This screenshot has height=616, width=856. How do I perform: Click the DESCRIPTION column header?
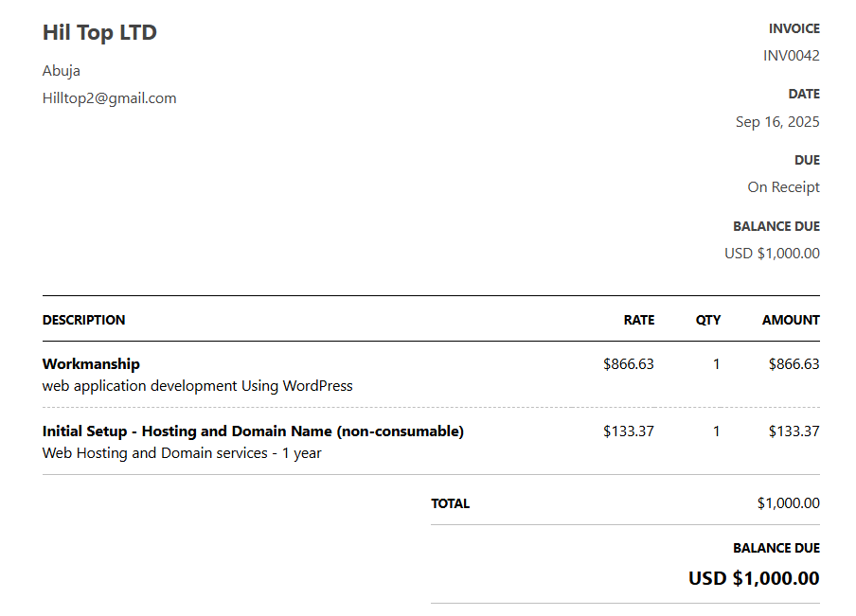coord(83,320)
